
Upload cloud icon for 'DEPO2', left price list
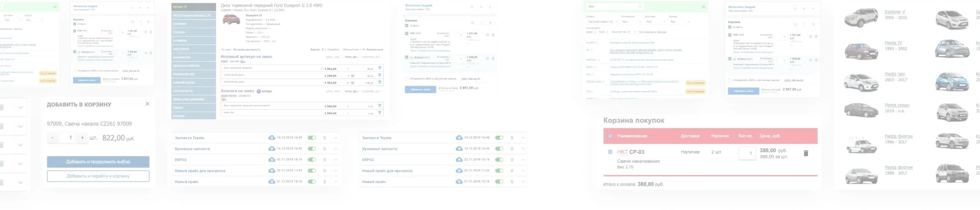pyautogui.click(x=272, y=160)
